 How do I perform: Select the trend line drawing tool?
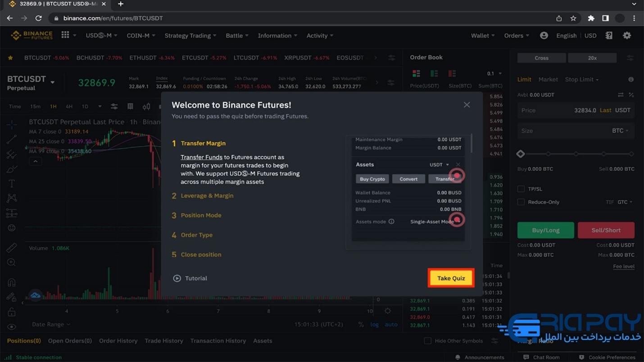tap(12, 140)
